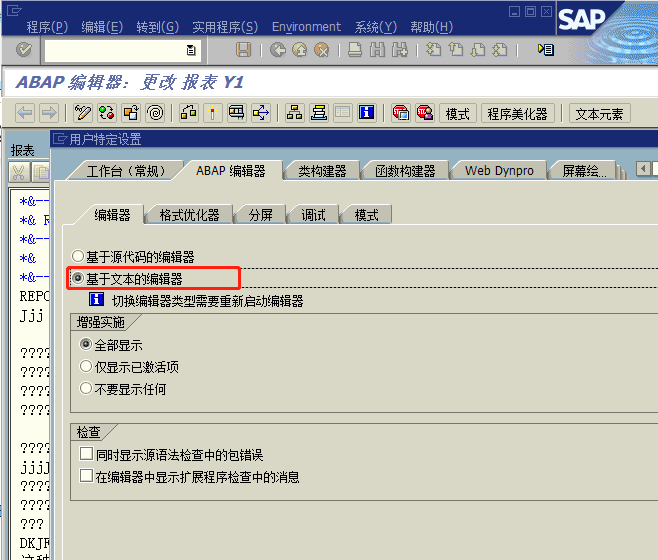Click the Where-Used List icon
Viewport: 658px width, 560px height.
click(261, 113)
